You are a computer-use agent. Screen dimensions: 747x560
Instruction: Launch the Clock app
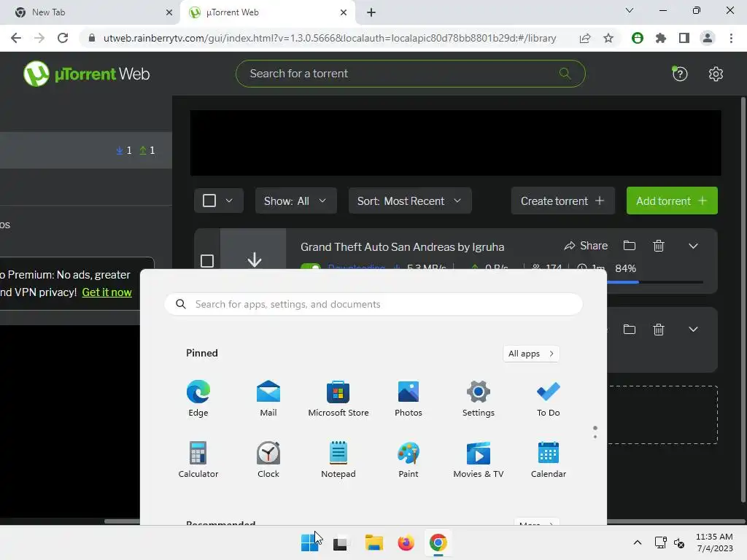pyautogui.click(x=268, y=460)
